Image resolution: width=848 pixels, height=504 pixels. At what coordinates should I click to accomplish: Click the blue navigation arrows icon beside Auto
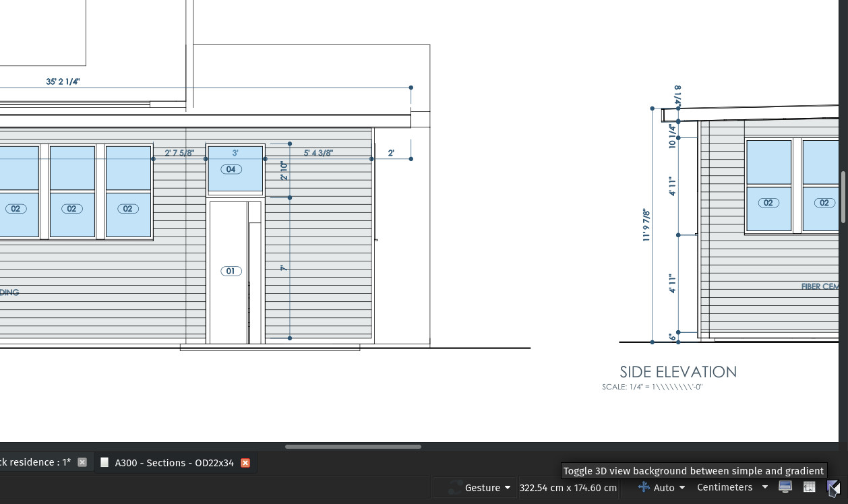644,487
